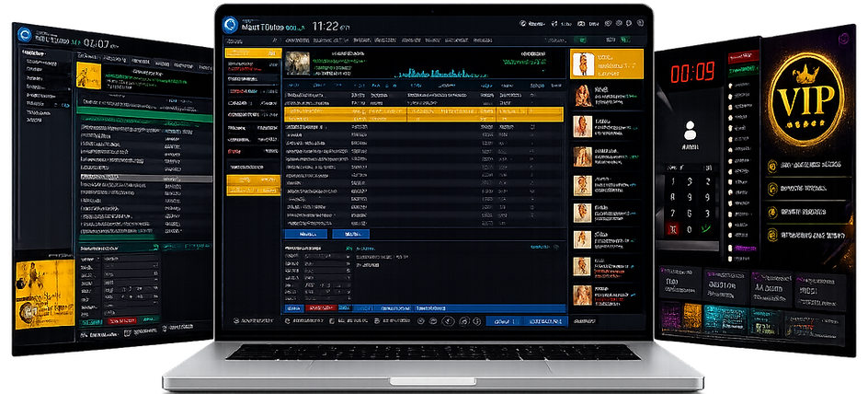
Task: Select the top yellow item in laptop window's sidebar
Action: coord(253,52)
